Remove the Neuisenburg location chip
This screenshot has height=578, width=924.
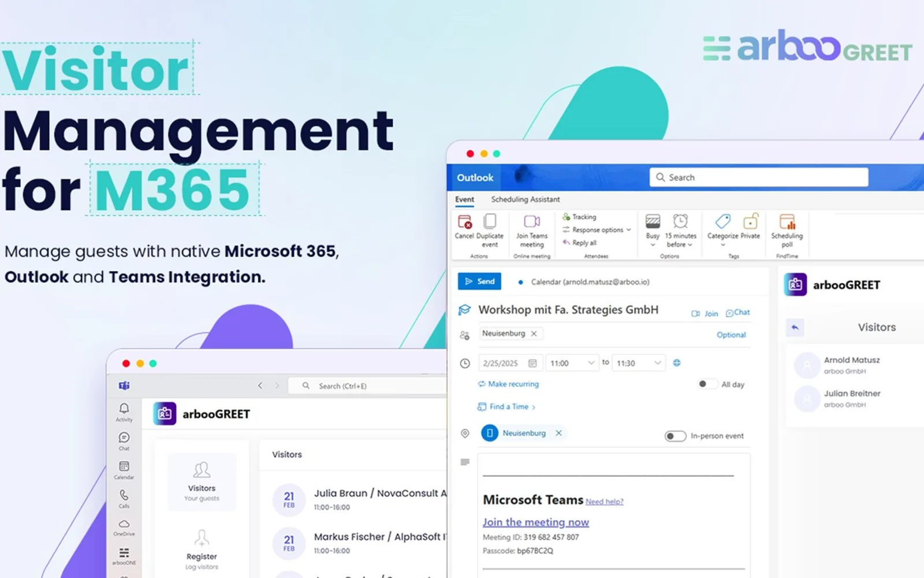[x=558, y=433]
